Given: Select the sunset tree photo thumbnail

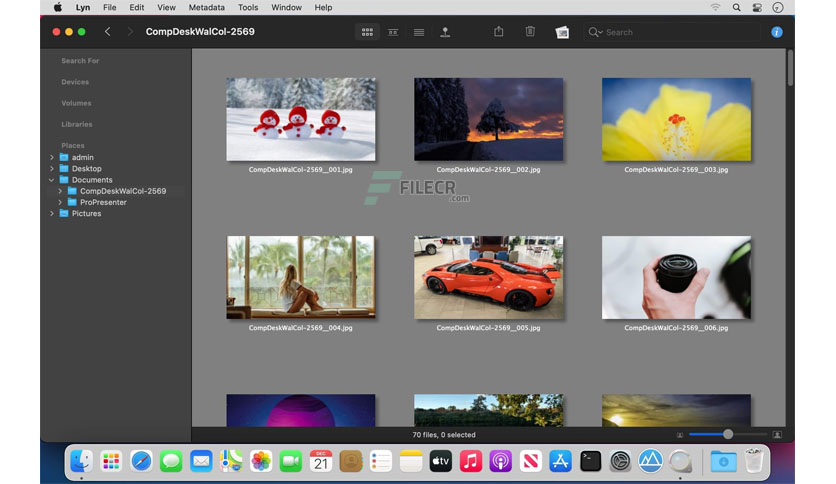Looking at the screenshot, I should tap(488, 119).
